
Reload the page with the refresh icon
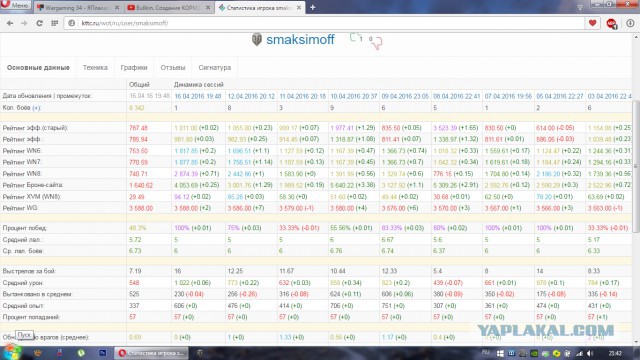pos(39,23)
